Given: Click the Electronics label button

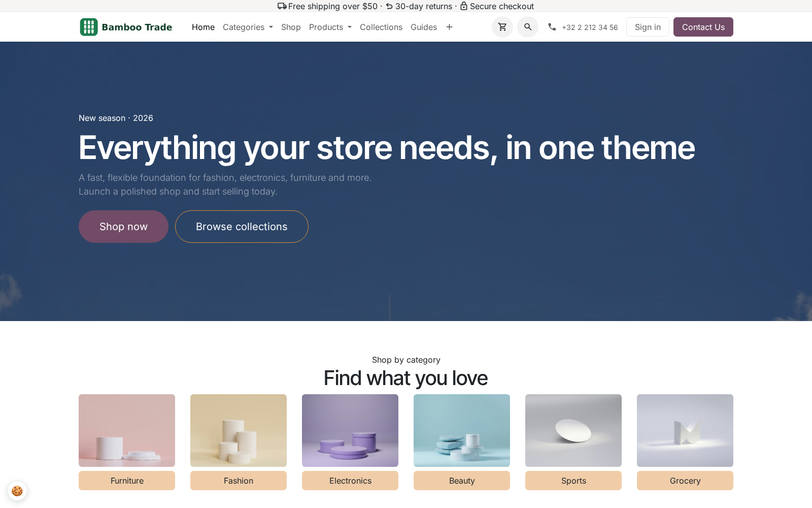Looking at the screenshot, I should coord(350,481).
